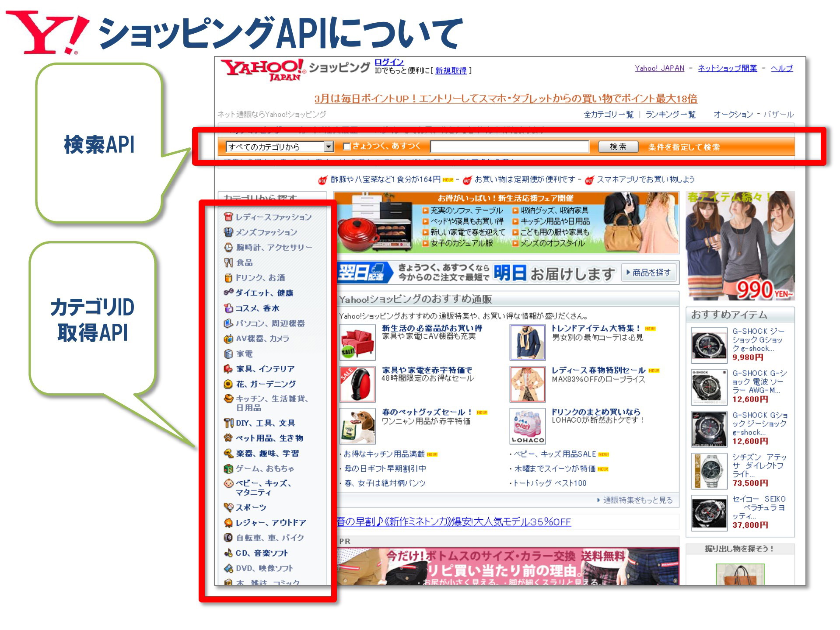Click the music icon beside CD、音楽ソフト

(x=228, y=553)
